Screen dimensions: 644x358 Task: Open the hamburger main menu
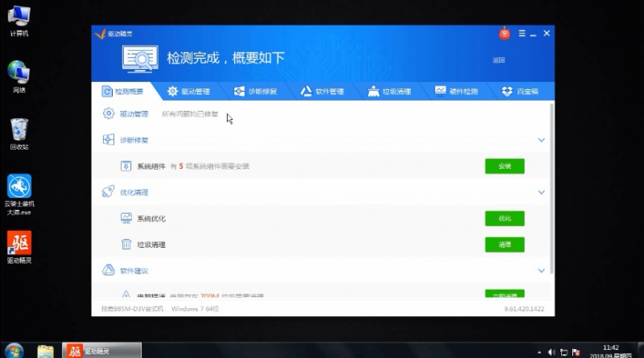(x=522, y=34)
